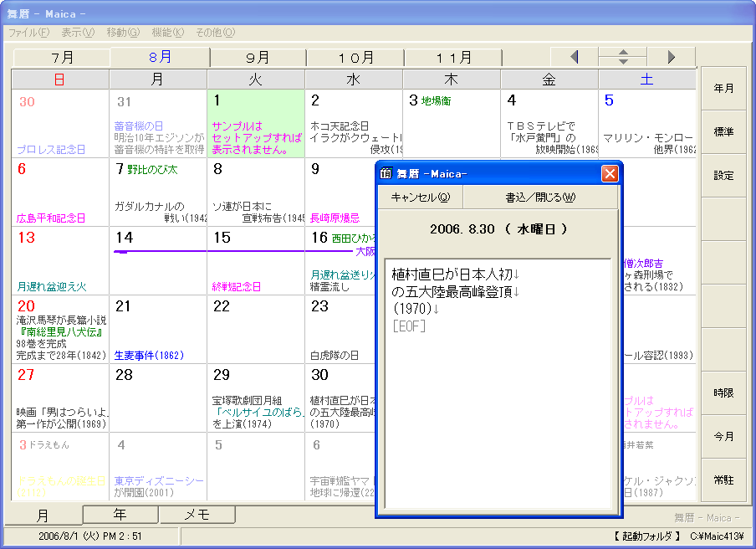Open the 移動(G) menu
756x549 pixels.
tap(123, 33)
